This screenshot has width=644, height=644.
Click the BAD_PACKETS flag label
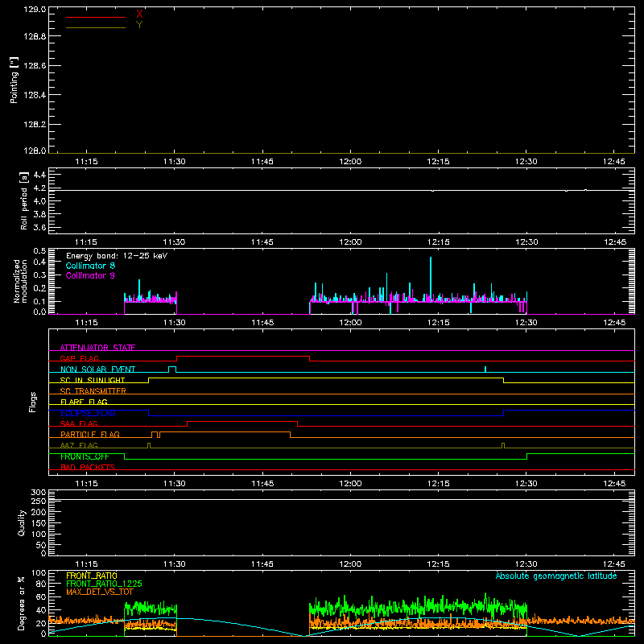coord(88,467)
